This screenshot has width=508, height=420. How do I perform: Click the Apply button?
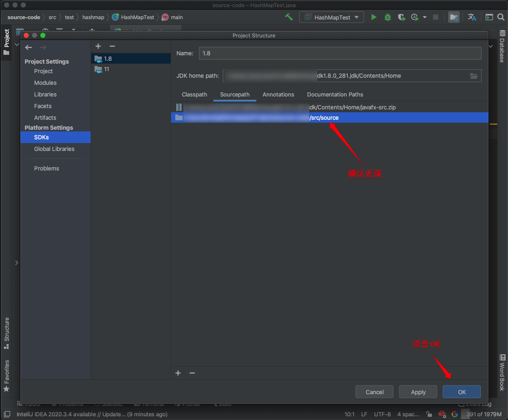(x=418, y=392)
